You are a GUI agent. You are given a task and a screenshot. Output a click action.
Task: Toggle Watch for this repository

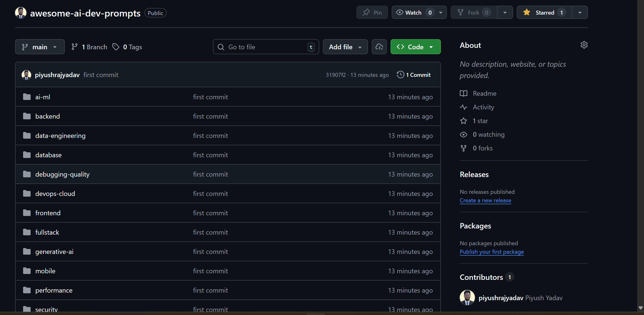pyautogui.click(x=413, y=12)
